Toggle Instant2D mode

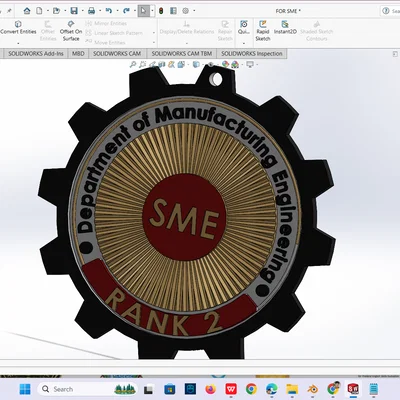click(285, 28)
